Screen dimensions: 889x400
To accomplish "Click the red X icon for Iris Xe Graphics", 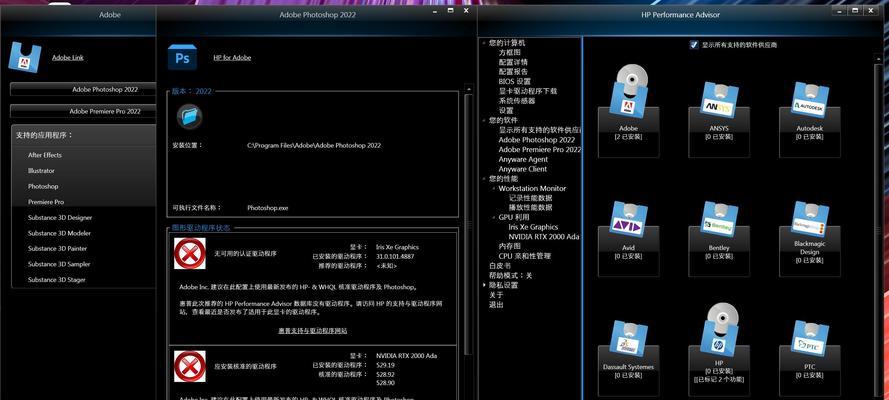I will tap(189, 253).
